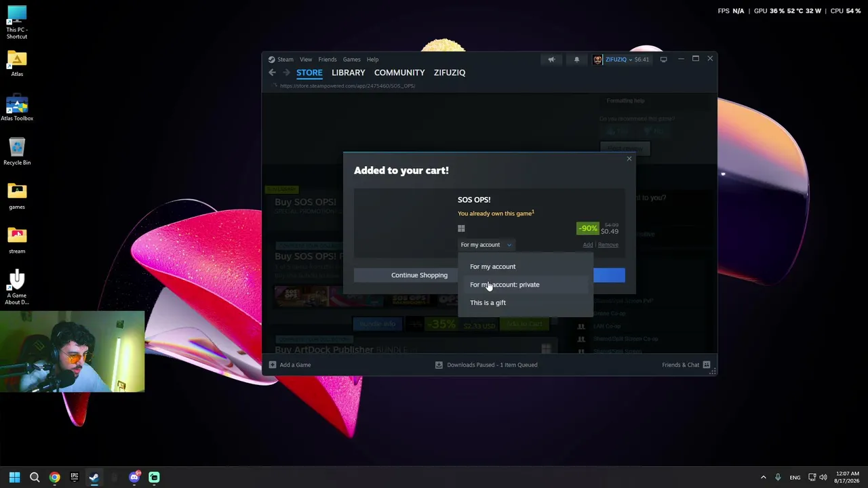The image size is (868, 488).
Task: Open Epic Games Launcher from taskbar
Action: pos(75,477)
